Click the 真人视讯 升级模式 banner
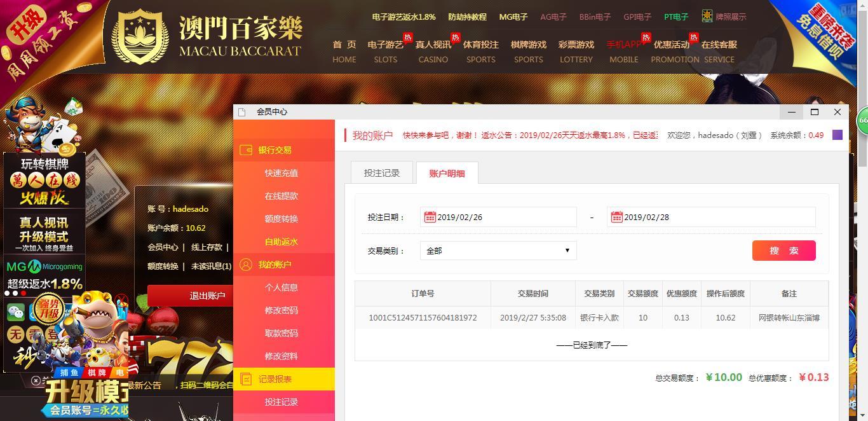Viewport: 868px width, 421px height. pyautogui.click(x=44, y=233)
